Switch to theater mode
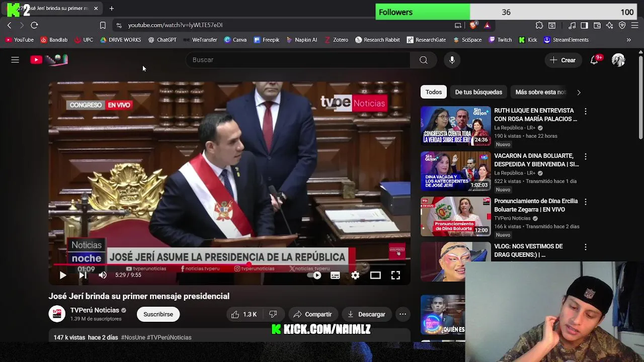644x362 pixels. coord(375,275)
